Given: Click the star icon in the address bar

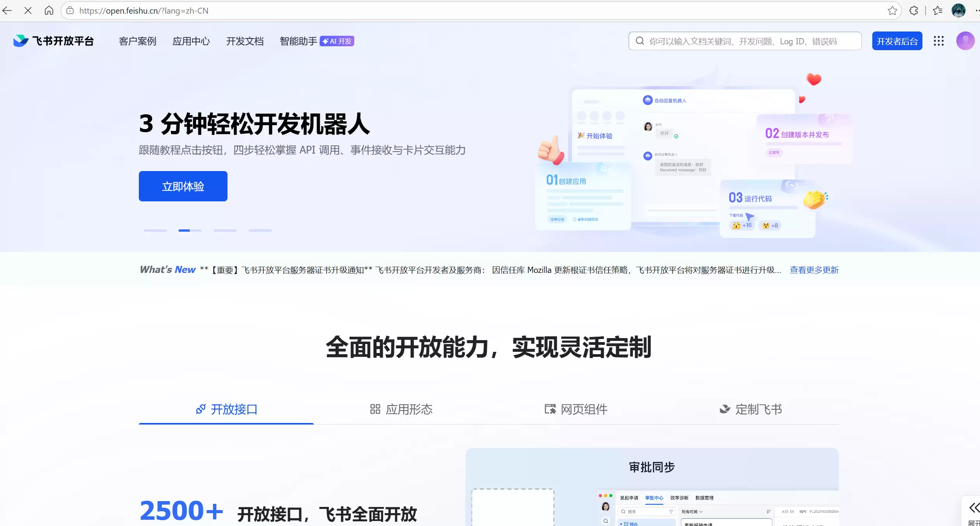Looking at the screenshot, I should [x=892, y=10].
